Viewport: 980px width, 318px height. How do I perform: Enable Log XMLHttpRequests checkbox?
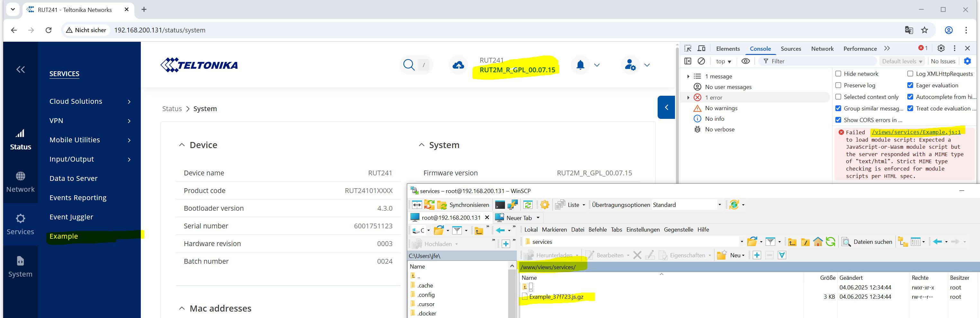[x=910, y=74]
